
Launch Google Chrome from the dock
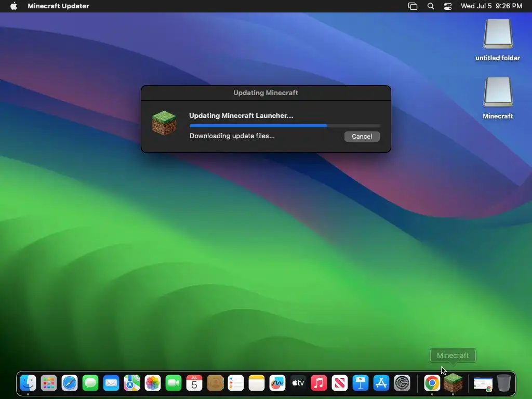pyautogui.click(x=432, y=383)
